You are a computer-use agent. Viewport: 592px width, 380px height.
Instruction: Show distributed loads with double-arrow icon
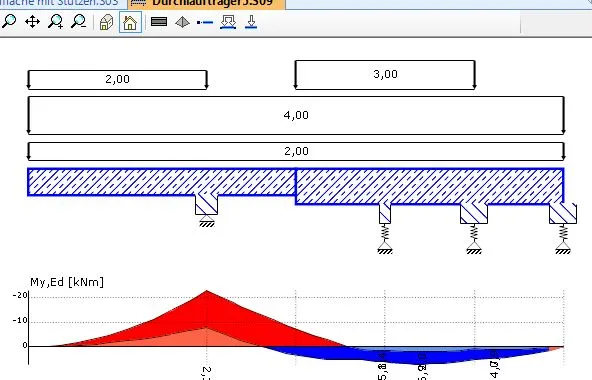228,22
